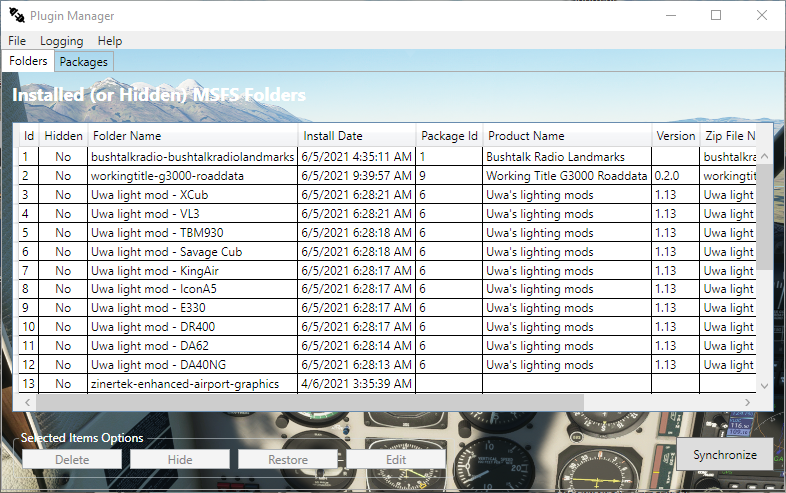The image size is (786, 493).
Task: Sort by the Version column header
Action: [676, 136]
